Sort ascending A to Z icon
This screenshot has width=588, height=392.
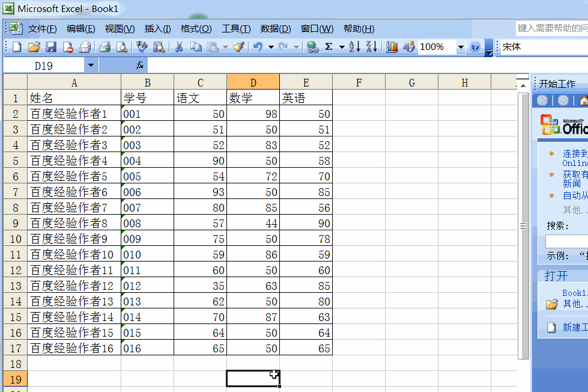click(354, 47)
